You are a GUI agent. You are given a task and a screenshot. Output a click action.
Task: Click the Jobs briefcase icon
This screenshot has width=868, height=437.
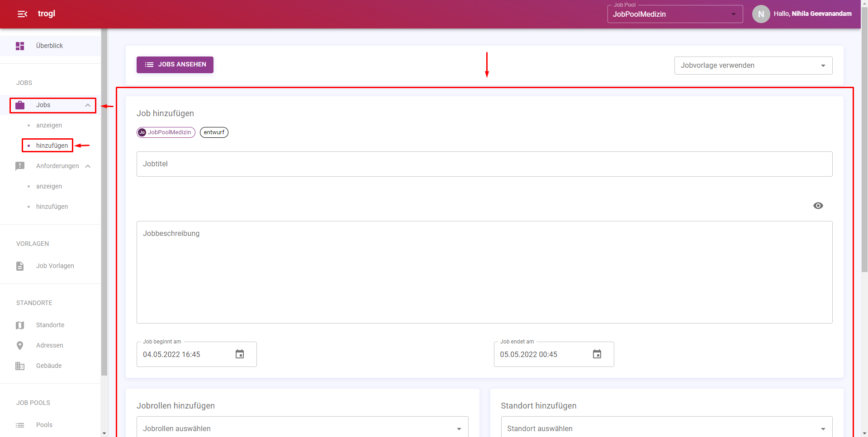click(x=20, y=105)
